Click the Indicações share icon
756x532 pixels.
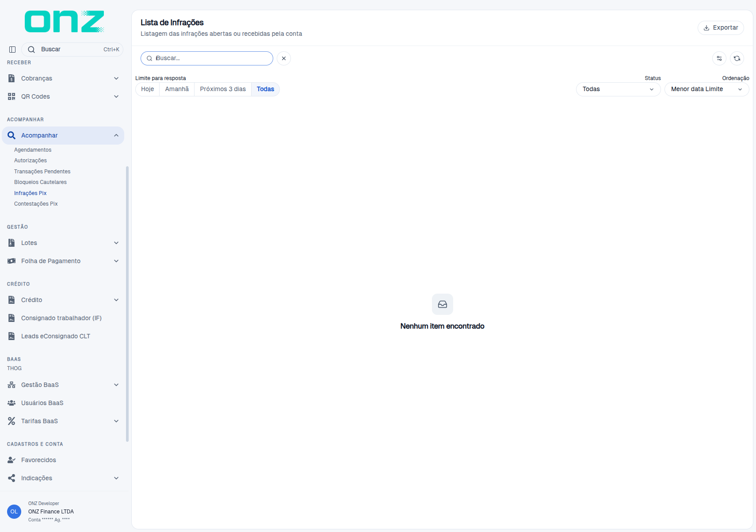tap(11, 478)
